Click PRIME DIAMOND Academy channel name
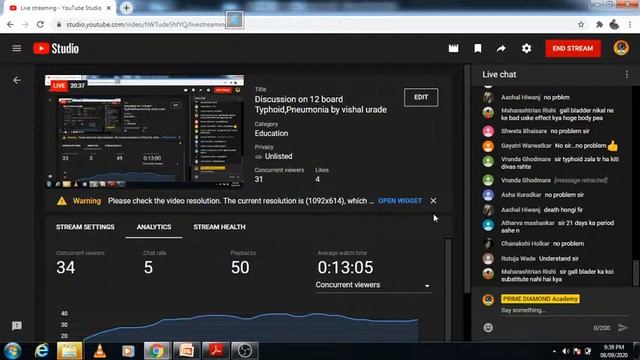640x360 pixels. 540,299
